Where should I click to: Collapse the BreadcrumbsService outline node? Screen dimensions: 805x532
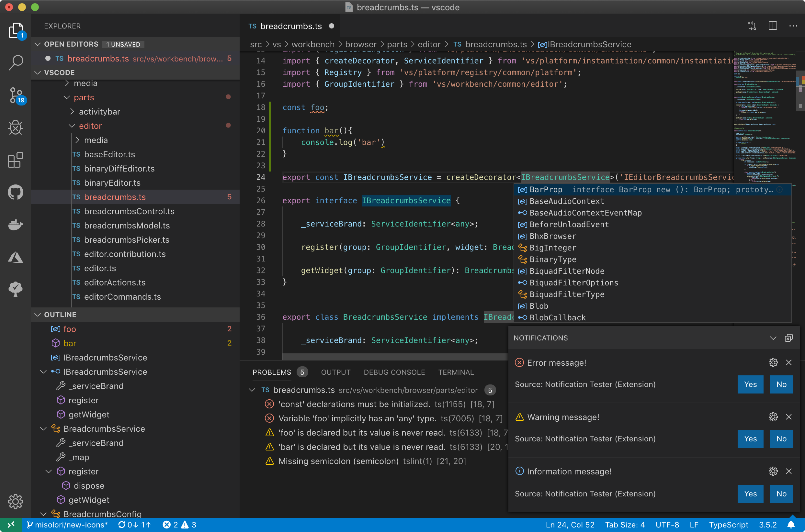(43, 428)
